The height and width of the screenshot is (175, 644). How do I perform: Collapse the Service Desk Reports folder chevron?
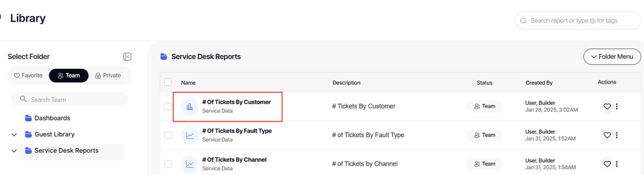14,151
